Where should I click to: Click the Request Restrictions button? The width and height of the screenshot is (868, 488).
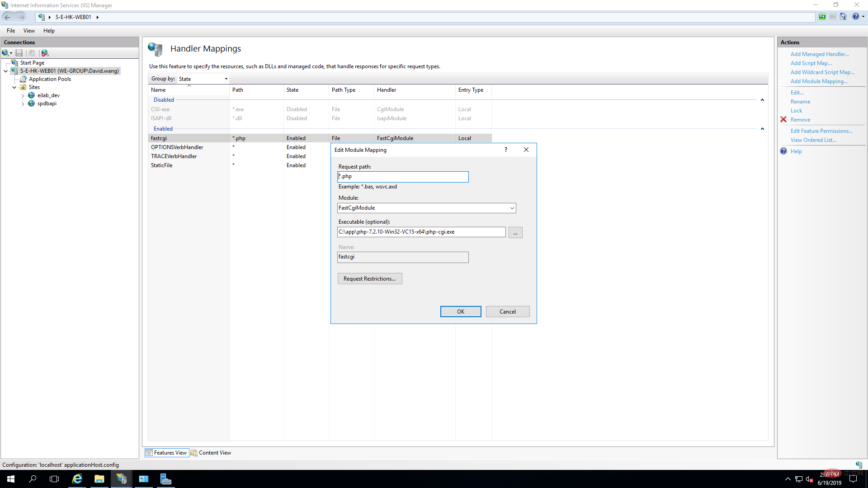click(370, 278)
